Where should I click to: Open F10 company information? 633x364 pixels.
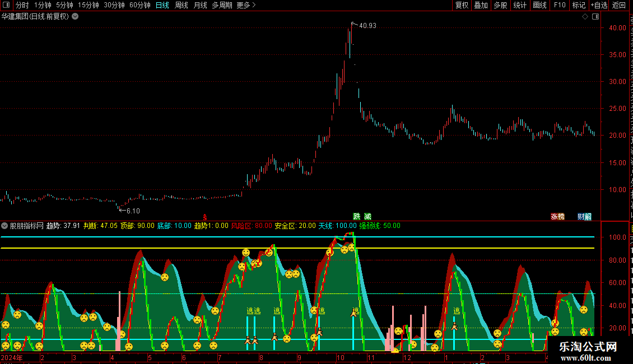point(560,5)
